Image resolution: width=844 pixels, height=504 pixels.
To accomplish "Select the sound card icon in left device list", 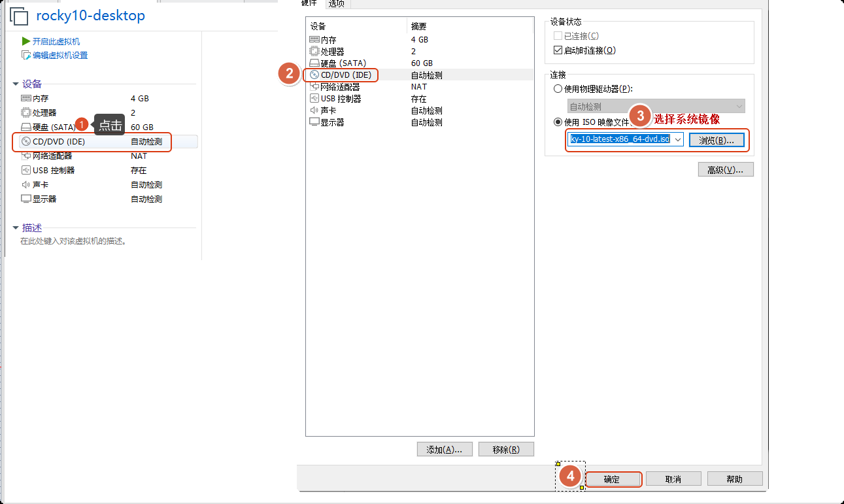I will (x=26, y=184).
